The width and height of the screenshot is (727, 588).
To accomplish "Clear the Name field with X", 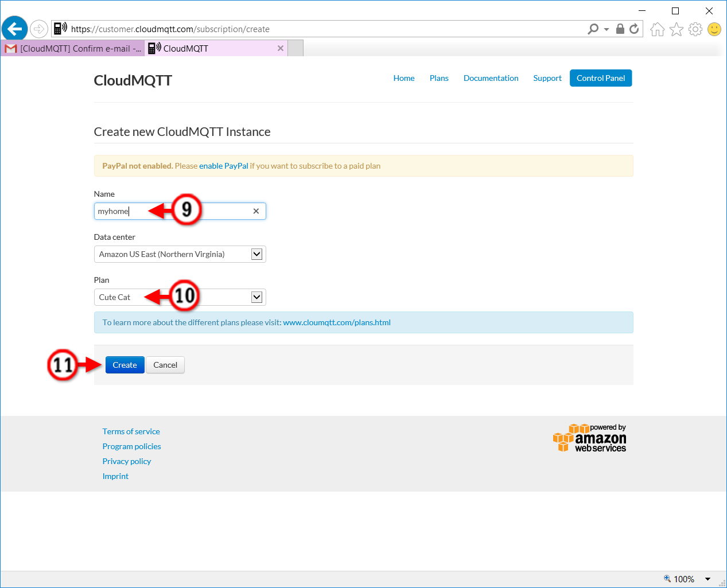I will 256,211.
